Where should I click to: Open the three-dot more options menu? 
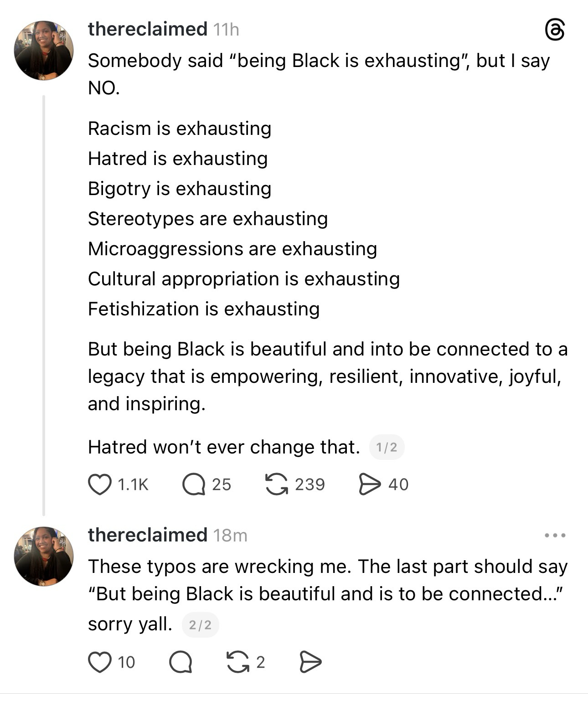click(x=555, y=536)
